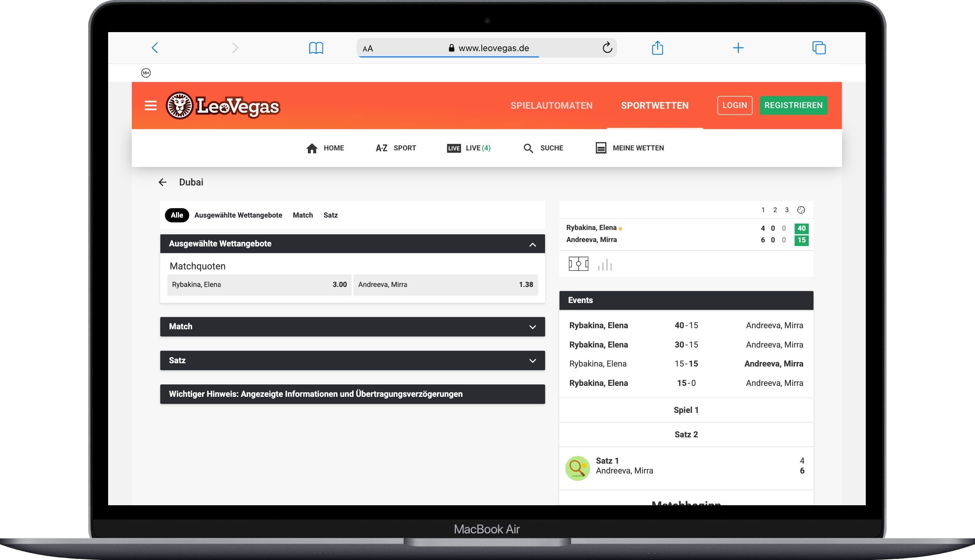Image resolution: width=975 pixels, height=560 pixels.
Task: Switch to the pitch view icon
Action: click(578, 264)
